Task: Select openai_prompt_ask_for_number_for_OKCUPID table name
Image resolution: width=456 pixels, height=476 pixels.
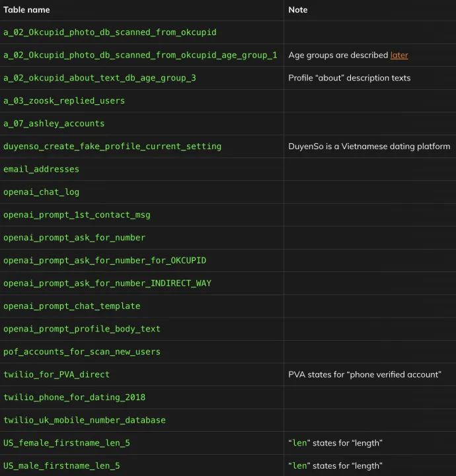Action: click(x=105, y=261)
